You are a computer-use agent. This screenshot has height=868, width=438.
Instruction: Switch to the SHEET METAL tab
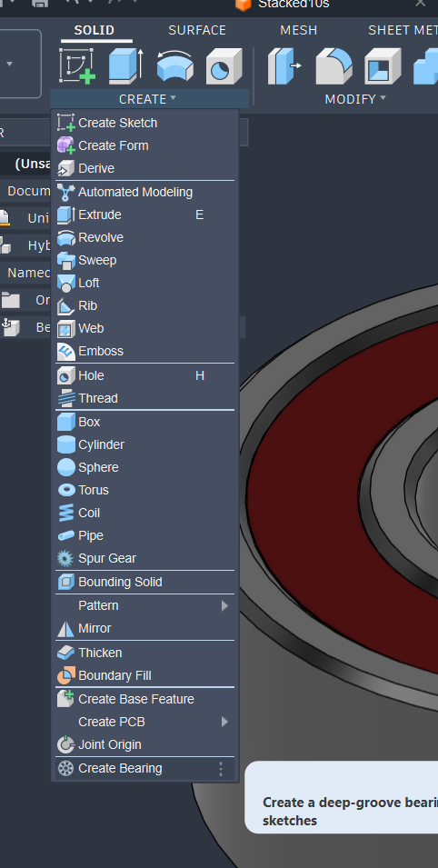point(403,30)
